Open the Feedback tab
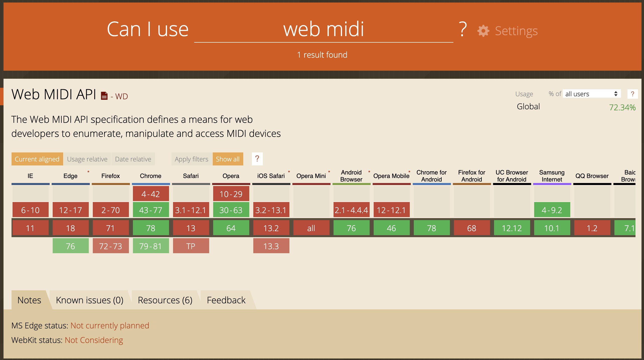 [x=226, y=300]
